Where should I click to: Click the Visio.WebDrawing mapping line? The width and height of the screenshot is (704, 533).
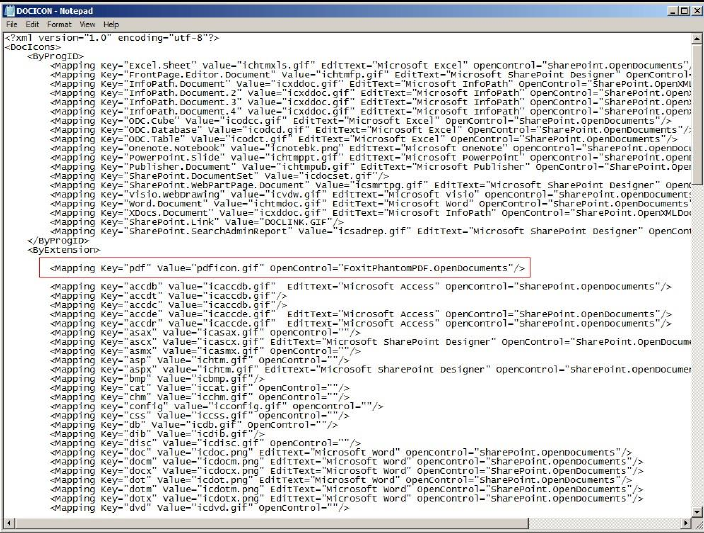[x=370, y=194]
